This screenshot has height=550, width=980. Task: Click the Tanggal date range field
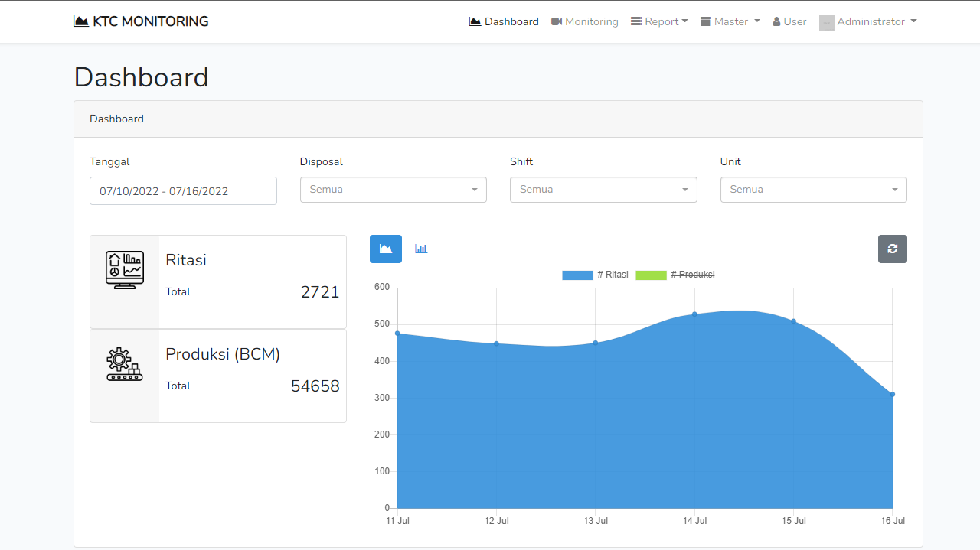coord(183,191)
